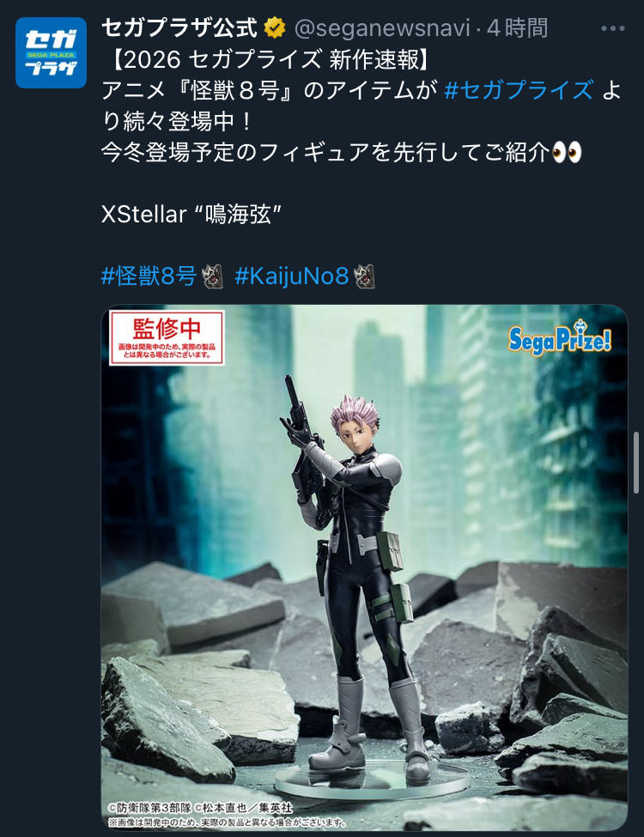The height and width of the screenshot is (837, 644).
Task: Click the XStellar "鳴海弦" text line
Action: point(191,215)
